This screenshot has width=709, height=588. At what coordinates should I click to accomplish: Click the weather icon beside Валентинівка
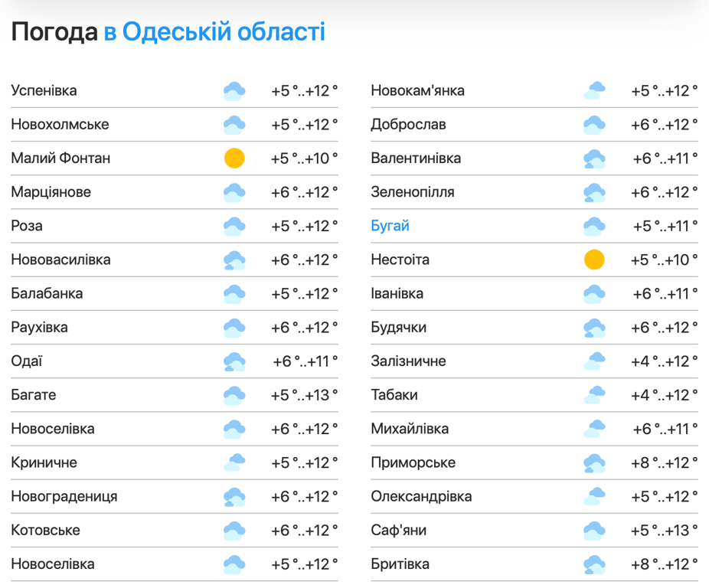tap(594, 158)
